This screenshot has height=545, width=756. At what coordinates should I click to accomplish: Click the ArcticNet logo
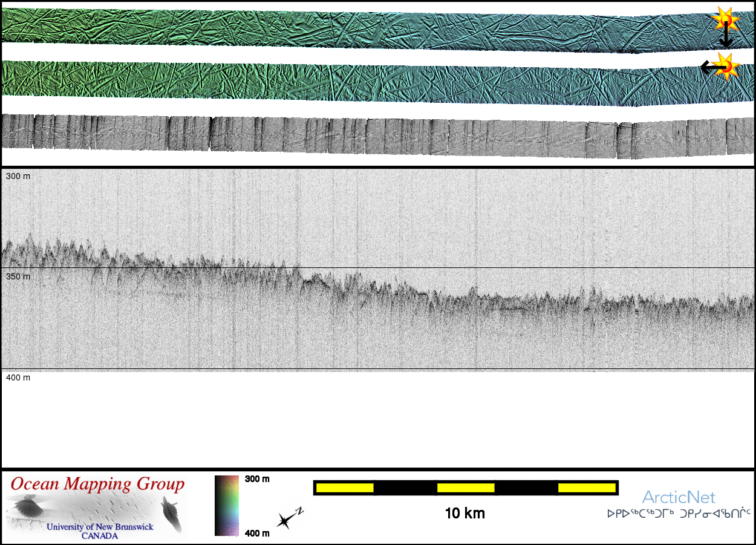click(x=679, y=497)
